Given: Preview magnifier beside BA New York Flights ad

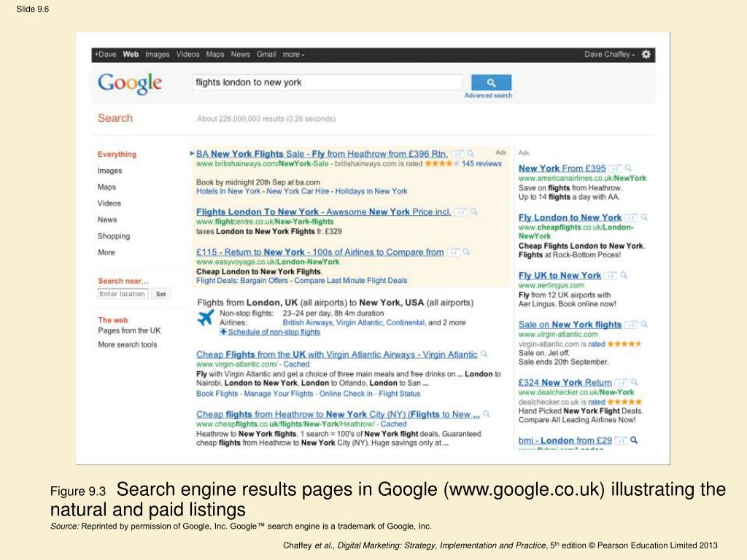Looking at the screenshot, I should coord(471,153).
